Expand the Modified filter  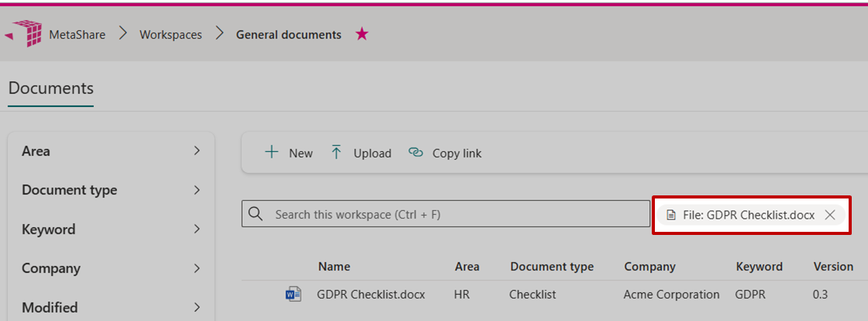click(x=197, y=307)
